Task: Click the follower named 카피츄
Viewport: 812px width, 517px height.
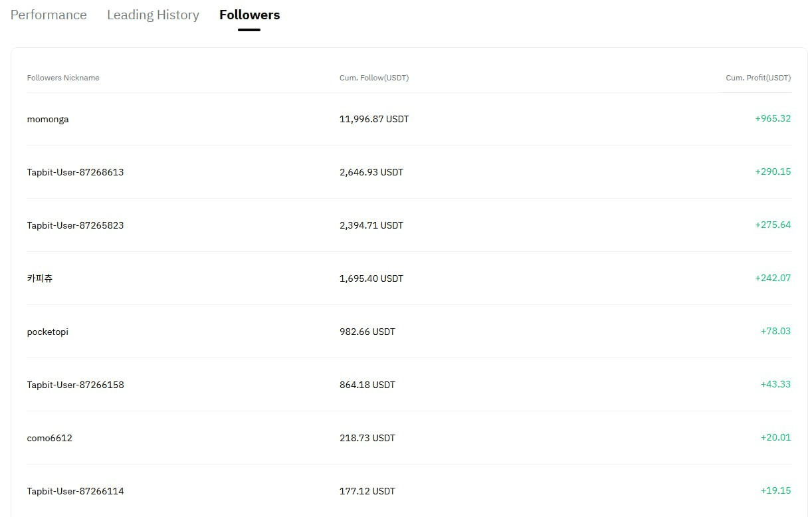Action: click(x=40, y=278)
